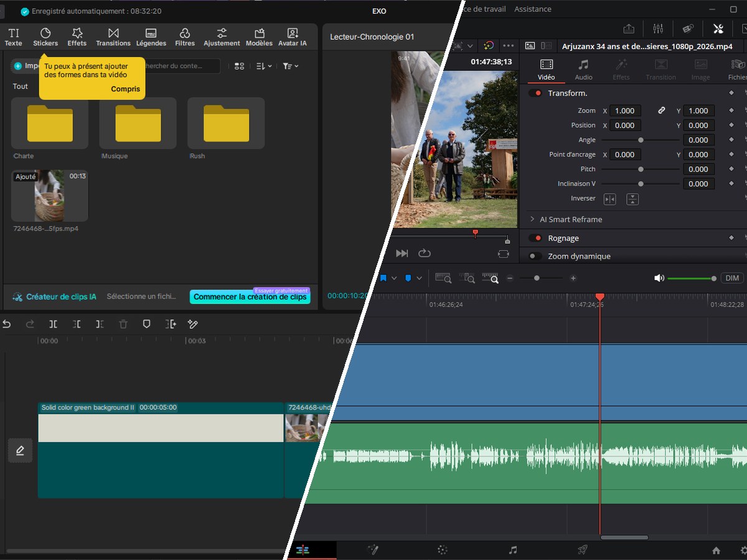The height and width of the screenshot is (560, 747).
Task: Toggle the Angle row keyframe diamond
Action: coord(731,140)
